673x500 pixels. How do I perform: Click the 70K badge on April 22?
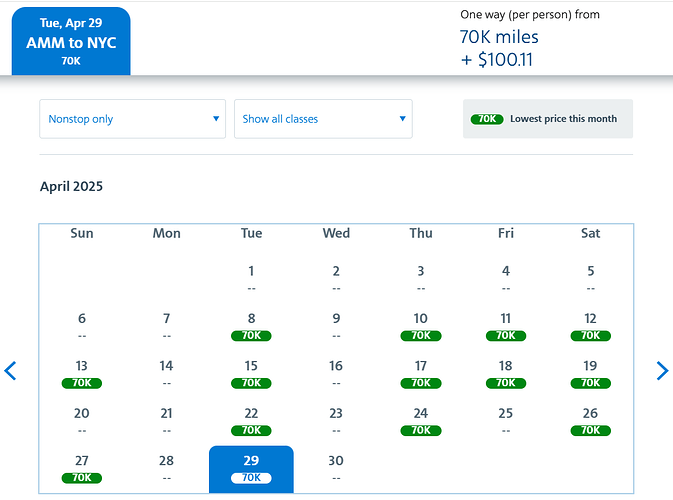251,431
